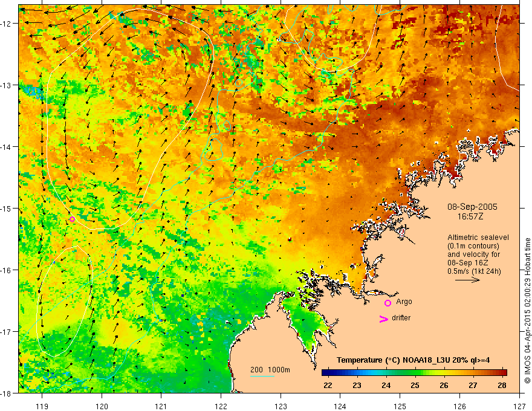The width and height of the screenshot is (532, 411).
Task: Click the '124' longitude tick label
Action: [340, 406]
